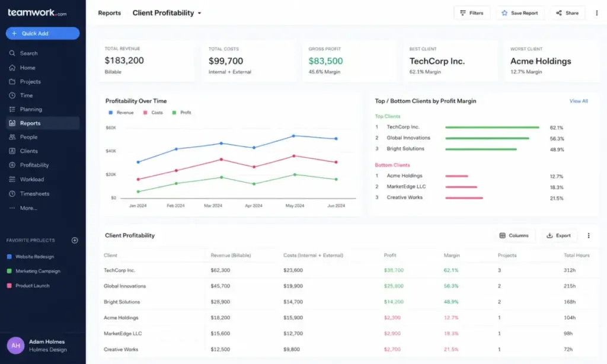The image size is (607, 364).
Task: Click the People icon in sidebar
Action: point(12,137)
